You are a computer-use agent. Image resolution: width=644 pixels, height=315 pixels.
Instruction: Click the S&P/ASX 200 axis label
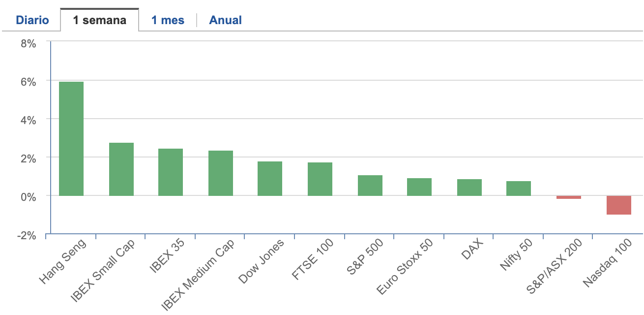click(x=555, y=266)
